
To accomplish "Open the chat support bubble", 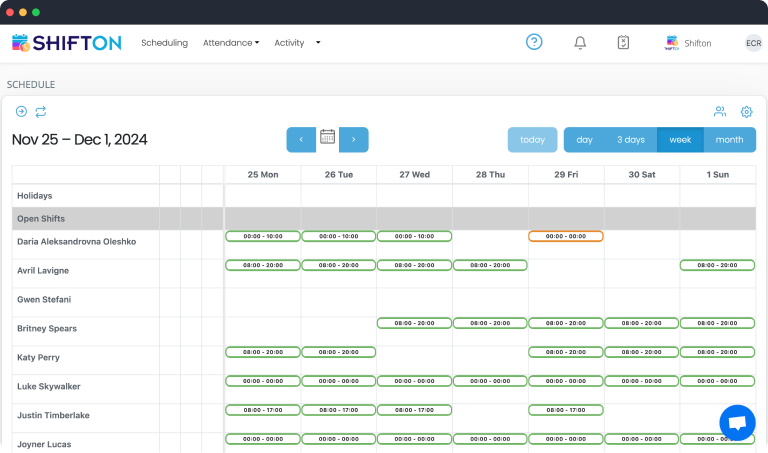I will click(x=737, y=422).
